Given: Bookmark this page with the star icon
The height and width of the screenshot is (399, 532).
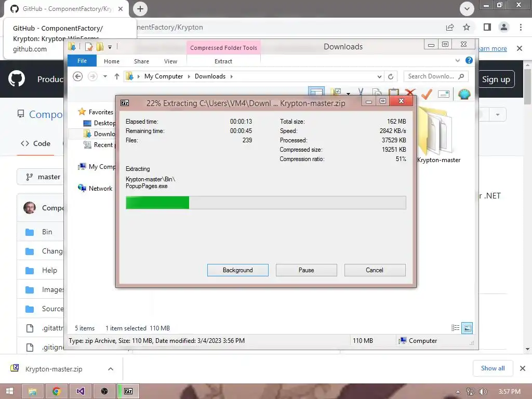Looking at the screenshot, I should pyautogui.click(x=467, y=27).
